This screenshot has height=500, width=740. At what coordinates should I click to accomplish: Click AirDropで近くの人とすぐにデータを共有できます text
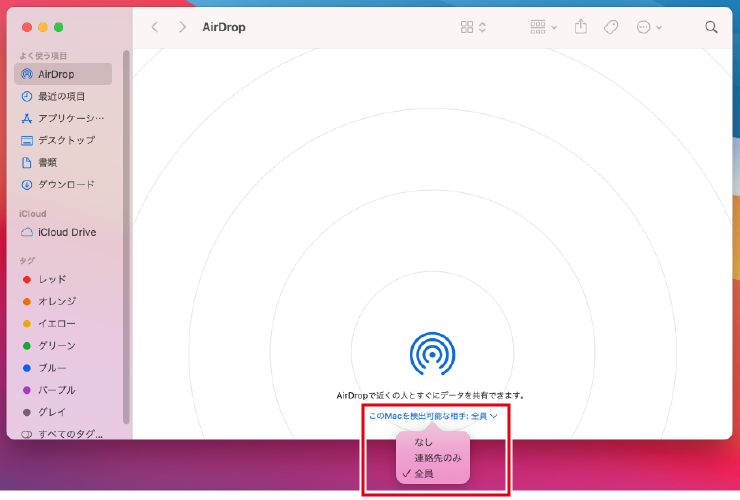coord(430,396)
